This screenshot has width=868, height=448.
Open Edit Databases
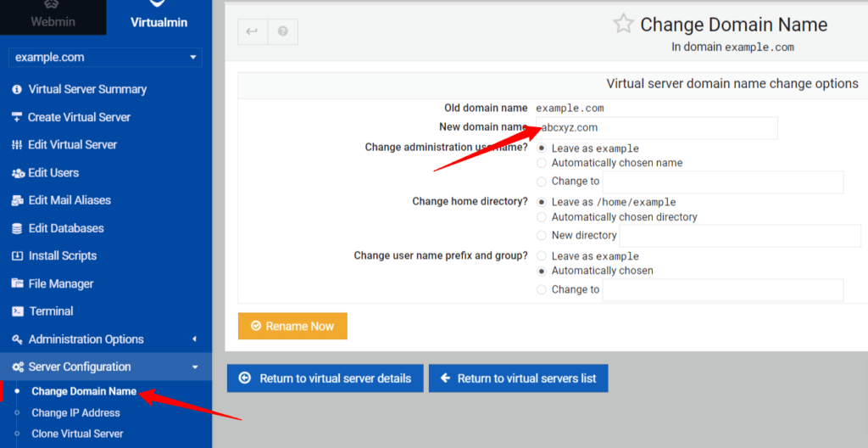point(66,228)
